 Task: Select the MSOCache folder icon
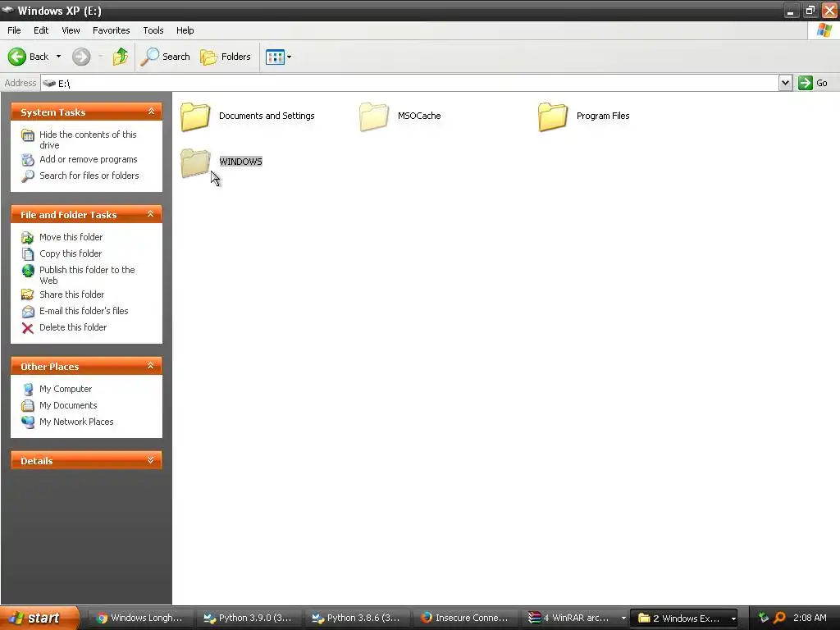374,116
